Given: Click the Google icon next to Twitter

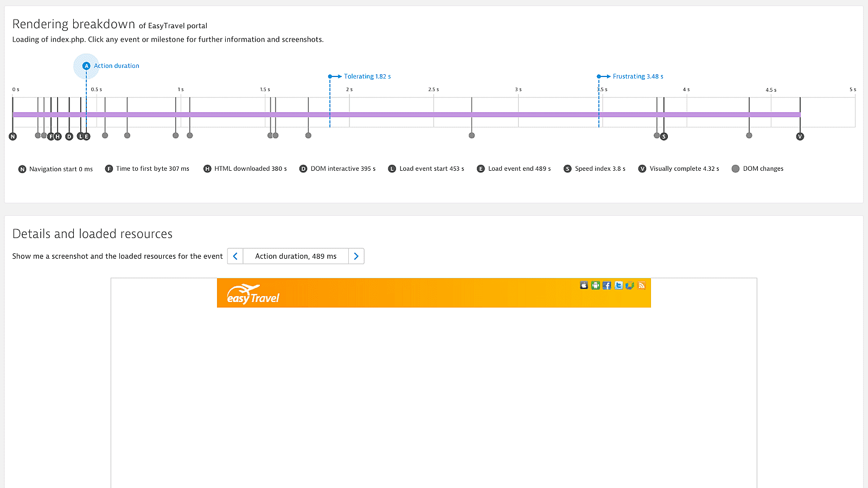Looking at the screenshot, I should point(630,285).
